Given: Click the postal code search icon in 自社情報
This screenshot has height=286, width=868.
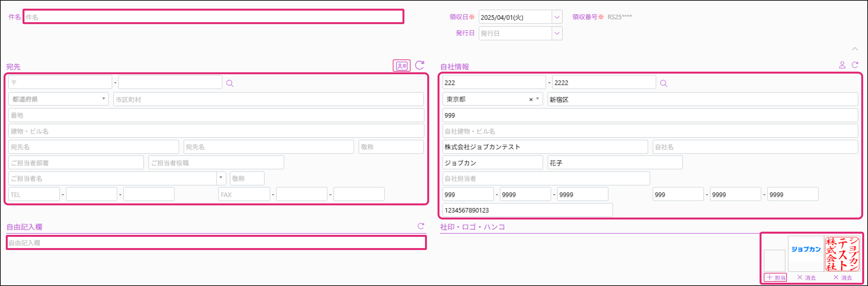Looking at the screenshot, I should pos(663,83).
